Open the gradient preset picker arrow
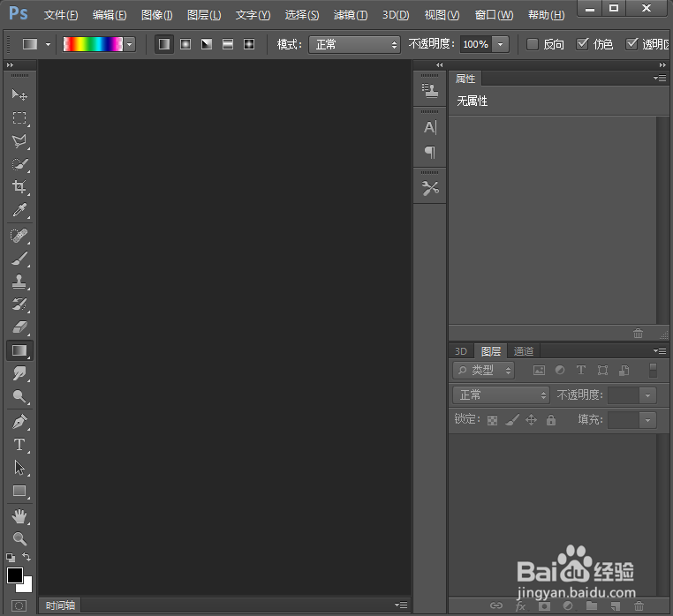The width and height of the screenshot is (673, 616). click(129, 44)
